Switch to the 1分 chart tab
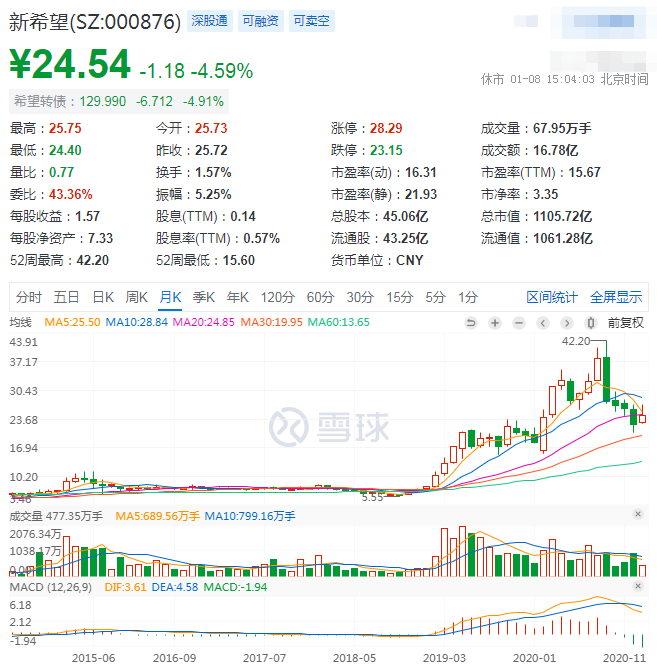Screen dimensions: 657x672 [x=468, y=297]
